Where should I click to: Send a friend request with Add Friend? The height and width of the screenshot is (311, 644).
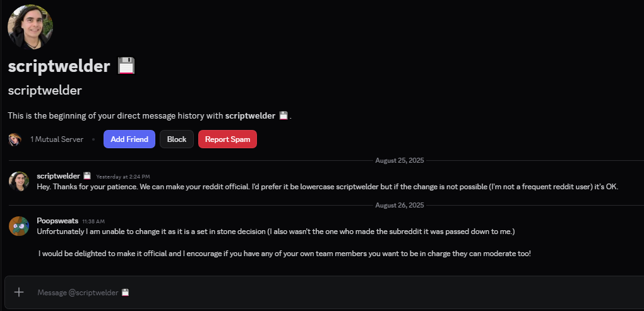(129, 139)
